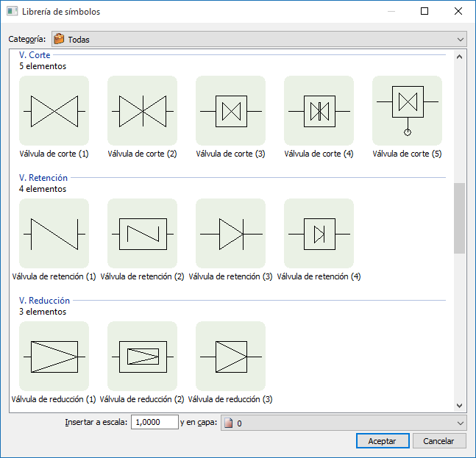Pick the Válvula de reducción (3) symbol
This screenshot has width=476, height=458.
(231, 357)
